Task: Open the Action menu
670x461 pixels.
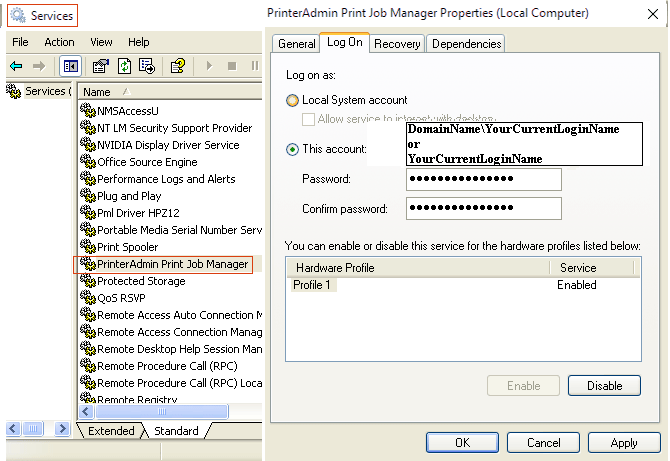Action: tap(59, 42)
